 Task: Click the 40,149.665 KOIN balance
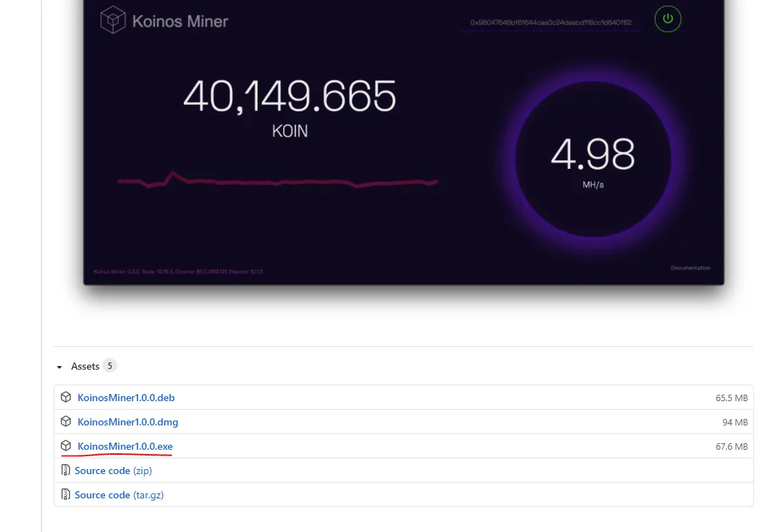tap(289, 109)
